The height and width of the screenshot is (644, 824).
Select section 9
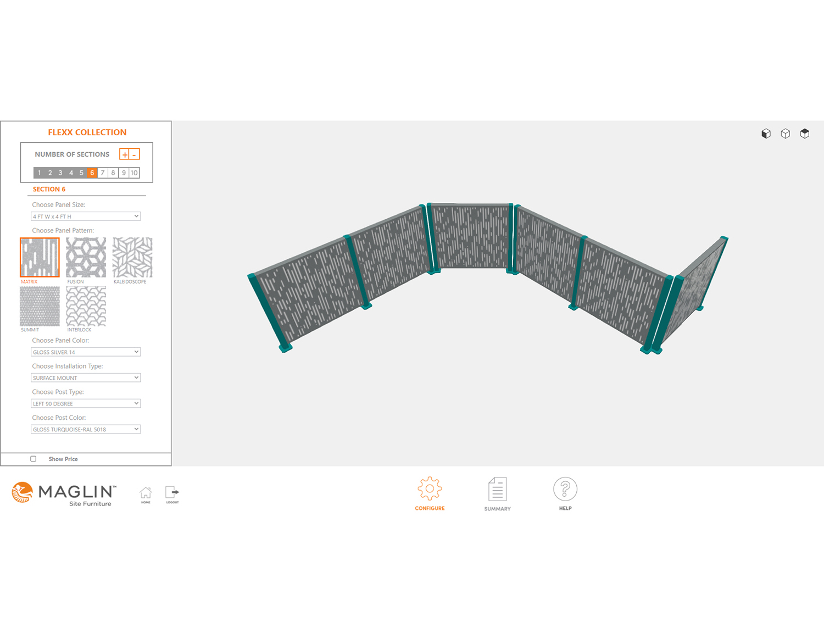click(124, 173)
